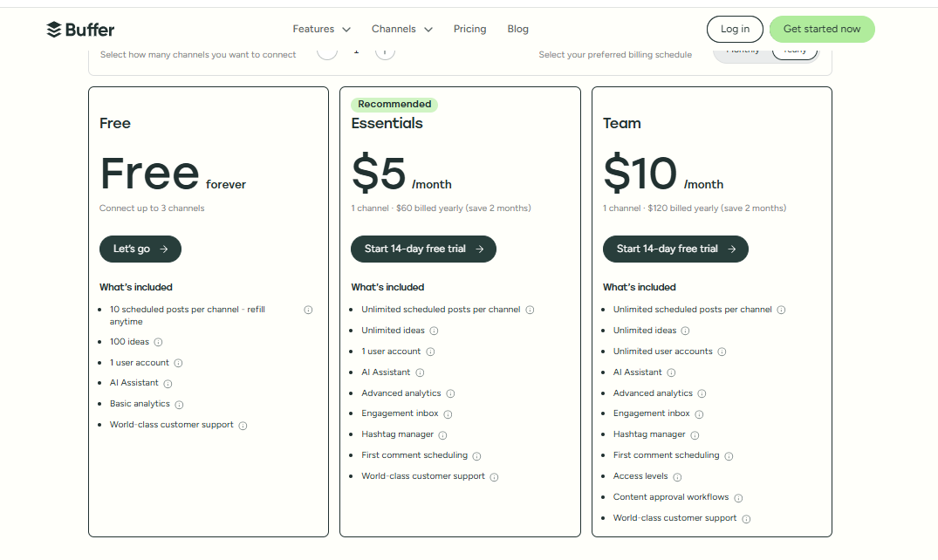Go to the Pricing page
938x560 pixels.
(x=469, y=29)
